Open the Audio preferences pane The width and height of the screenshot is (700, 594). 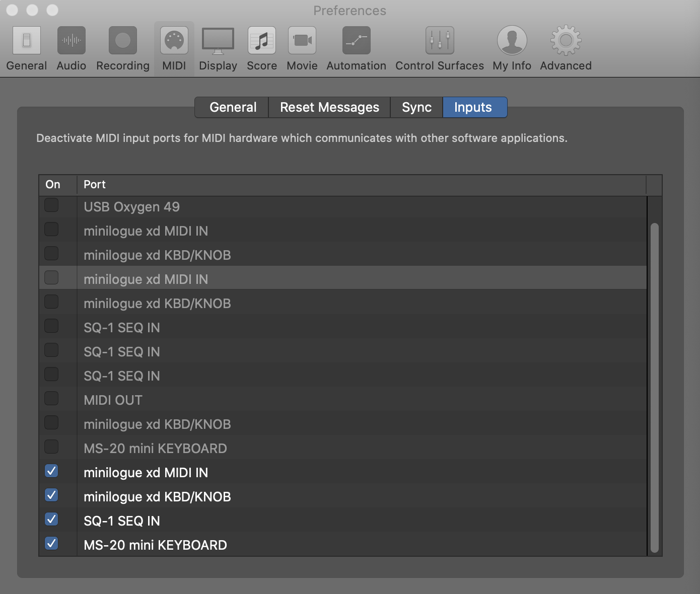[x=71, y=49]
